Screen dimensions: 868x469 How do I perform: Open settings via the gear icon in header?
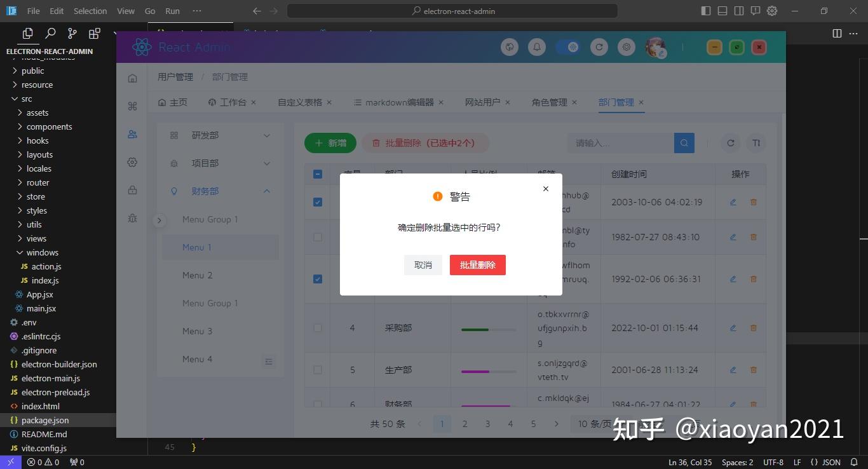tap(626, 47)
